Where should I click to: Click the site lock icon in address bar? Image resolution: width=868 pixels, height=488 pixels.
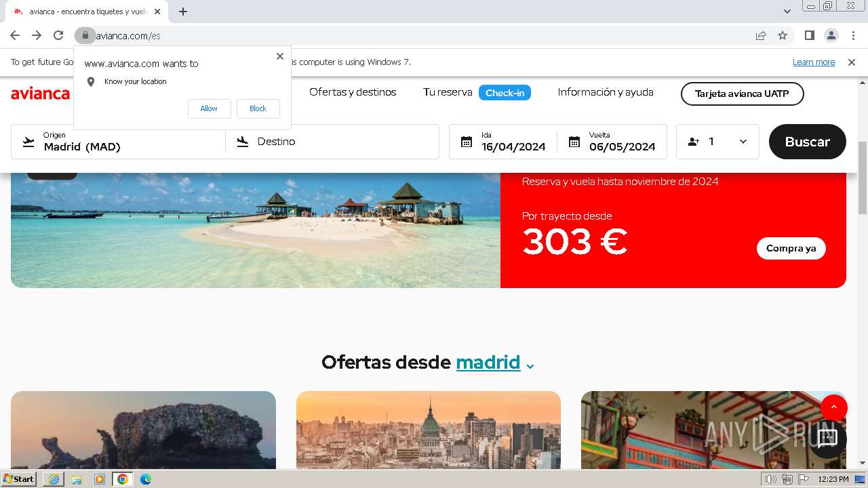(x=85, y=35)
